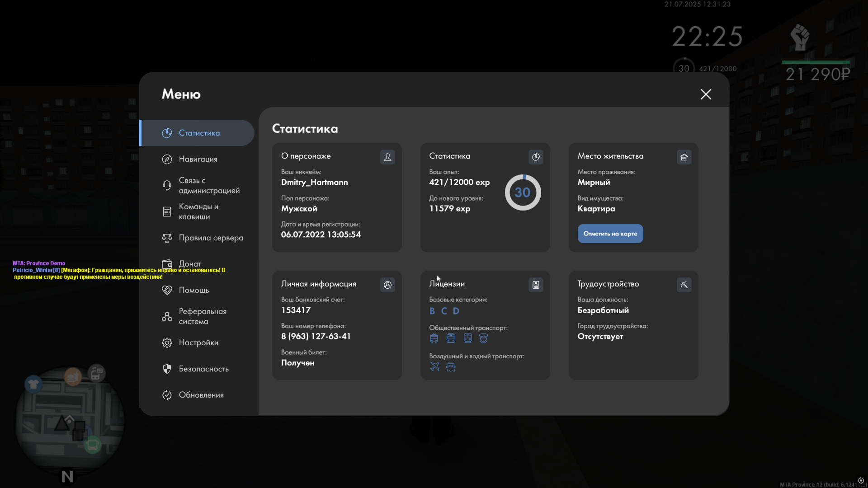Click the gender value Мужской
Image resolution: width=868 pixels, height=488 pixels.
pos(299,209)
